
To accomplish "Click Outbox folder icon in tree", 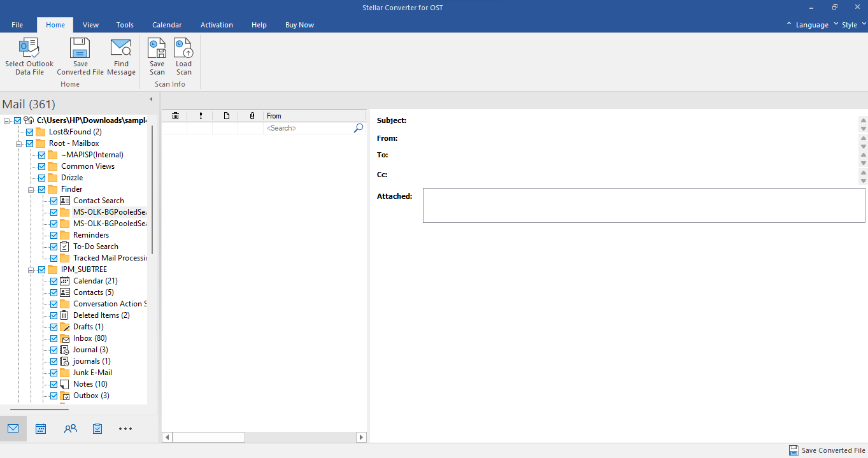I will 64,396.
